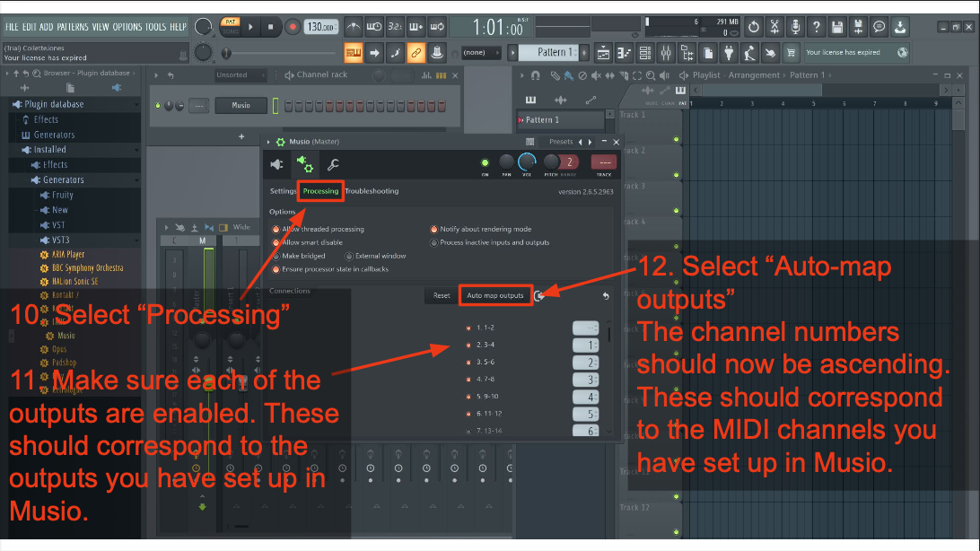The width and height of the screenshot is (980, 551).
Task: Toggle the metronome icon
Action: click(x=353, y=27)
